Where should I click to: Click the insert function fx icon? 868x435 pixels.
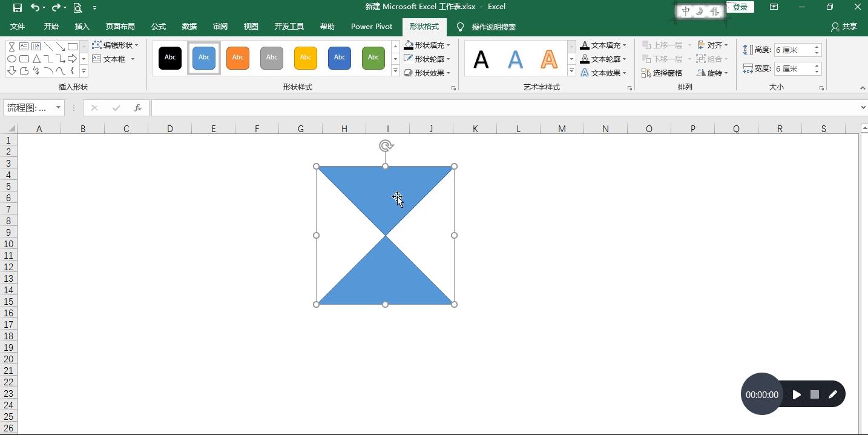coord(138,108)
